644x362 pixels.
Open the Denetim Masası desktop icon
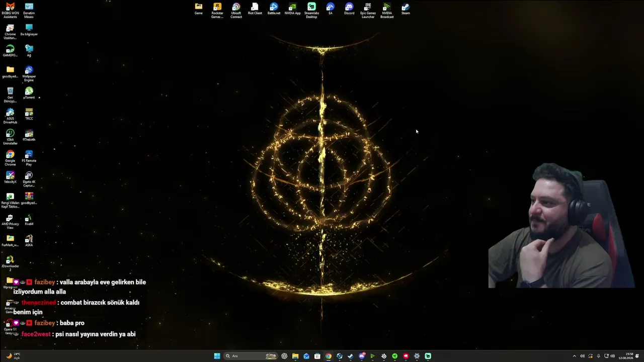[x=29, y=10]
